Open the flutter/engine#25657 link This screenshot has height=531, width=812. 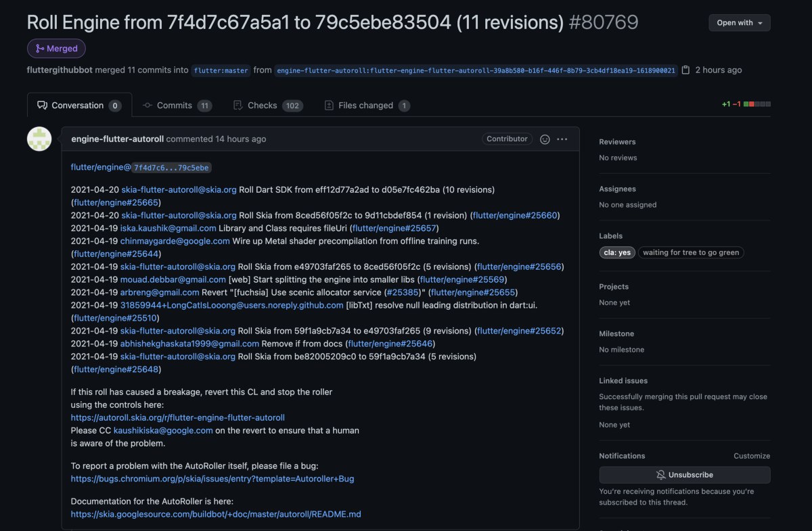pyautogui.click(x=394, y=228)
